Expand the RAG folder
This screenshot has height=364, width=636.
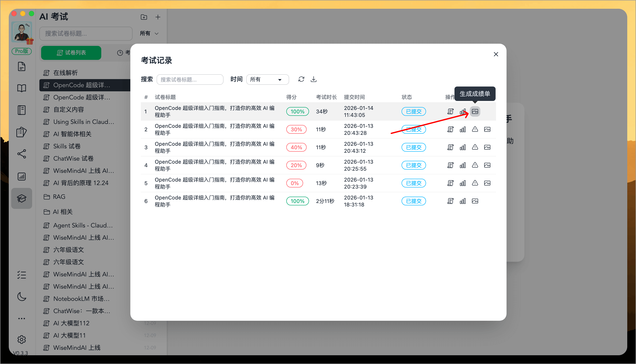(x=59, y=197)
